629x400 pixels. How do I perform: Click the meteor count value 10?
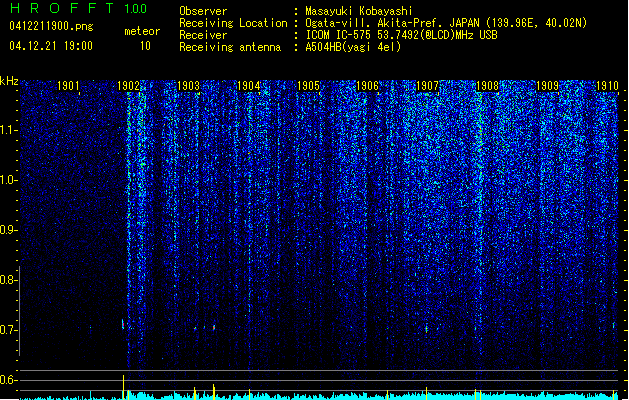[145, 46]
